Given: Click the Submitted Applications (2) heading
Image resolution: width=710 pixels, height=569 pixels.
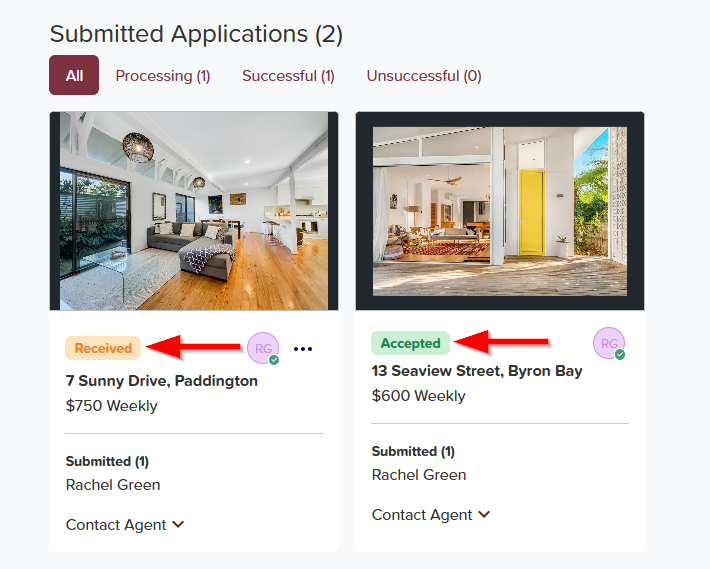Looking at the screenshot, I should click(x=196, y=34).
